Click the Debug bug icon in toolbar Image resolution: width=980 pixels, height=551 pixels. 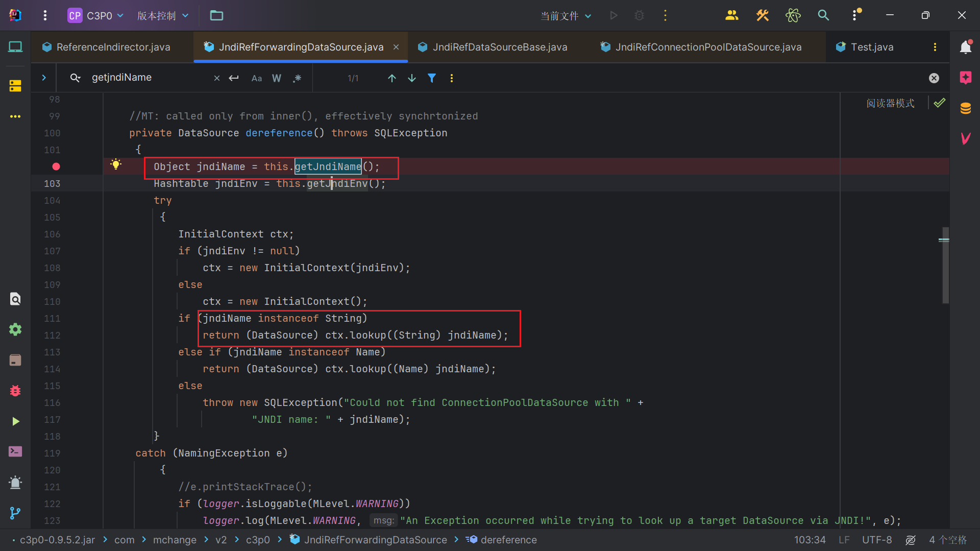(x=639, y=15)
